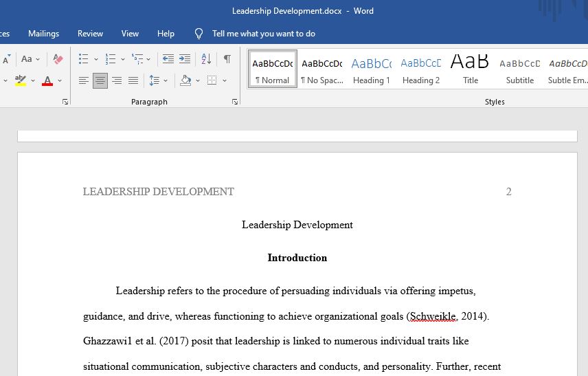Click the Multilevel list icon
Viewport: 588px width, 376px height.
click(137, 59)
